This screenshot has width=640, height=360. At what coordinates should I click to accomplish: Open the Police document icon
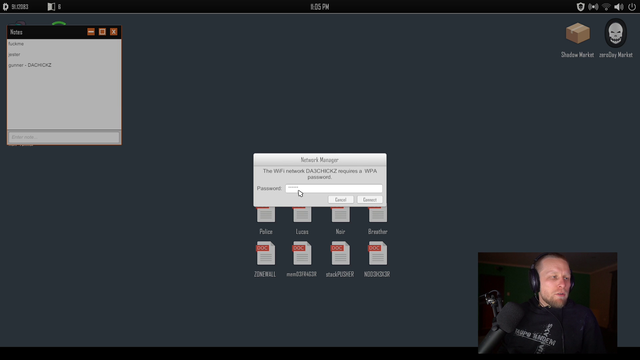click(266, 215)
